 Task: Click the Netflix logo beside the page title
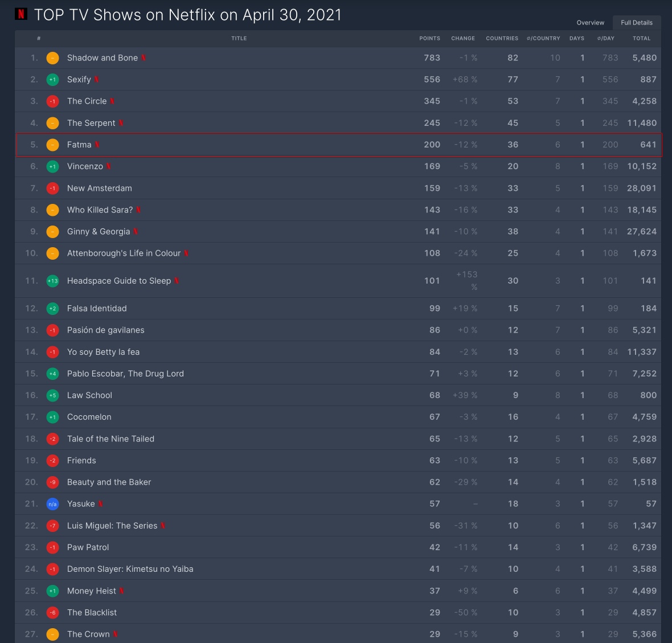tap(21, 14)
